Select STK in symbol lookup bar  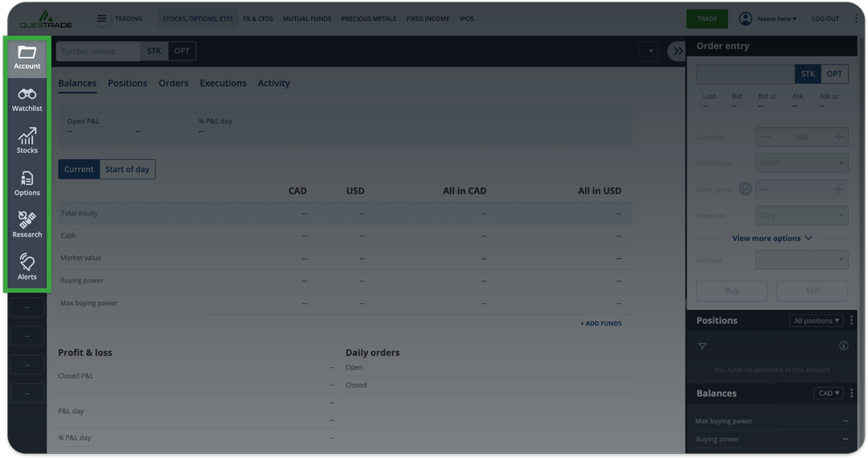154,51
